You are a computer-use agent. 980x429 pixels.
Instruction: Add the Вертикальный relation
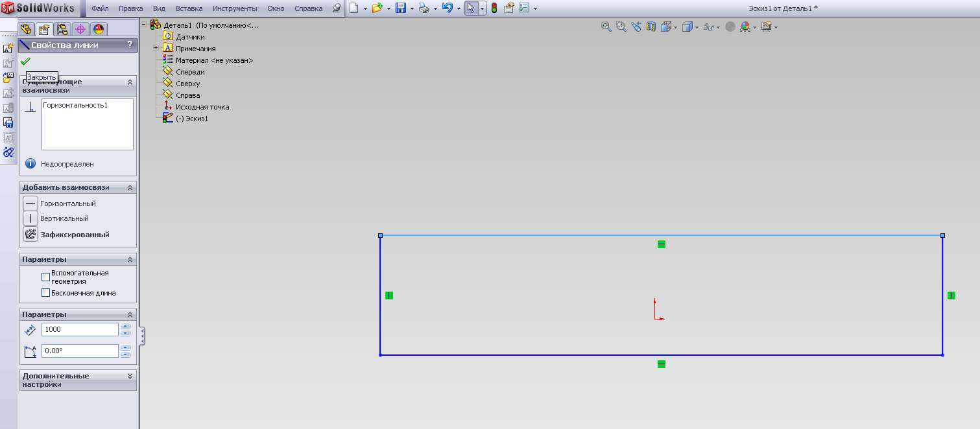pos(30,218)
